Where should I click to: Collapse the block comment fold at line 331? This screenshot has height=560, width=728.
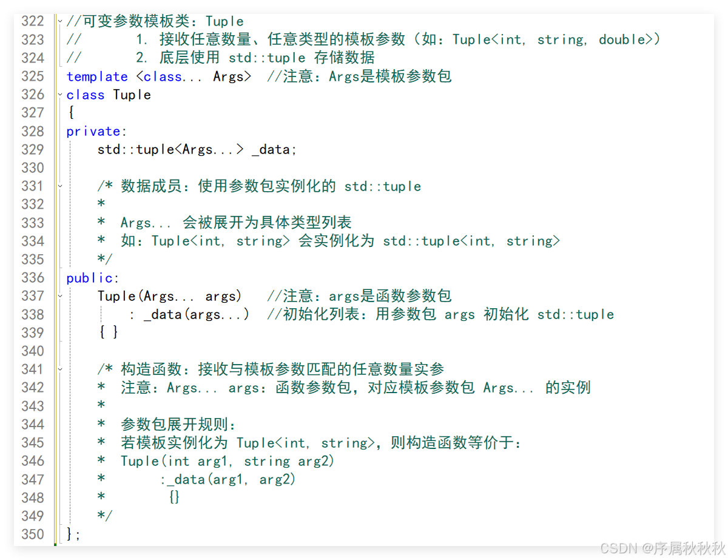coord(59,186)
